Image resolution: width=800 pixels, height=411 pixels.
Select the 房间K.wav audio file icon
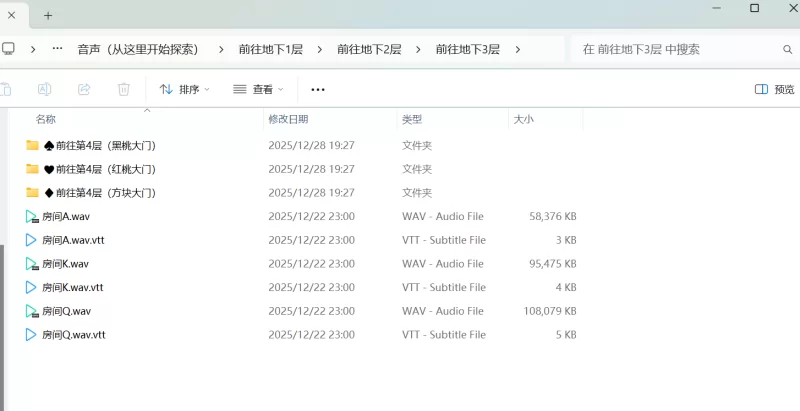(32, 264)
